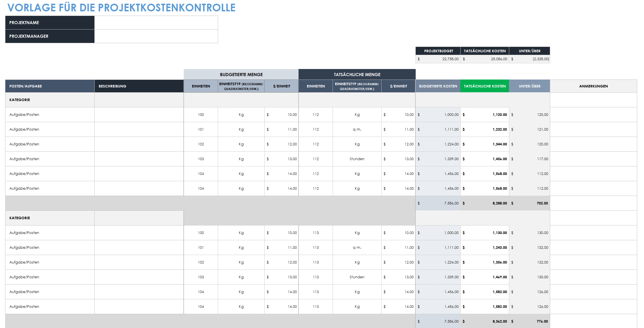Click actual cost 1,456.00 cell in bold
This screenshot has width=644, height=328.
tap(485, 159)
